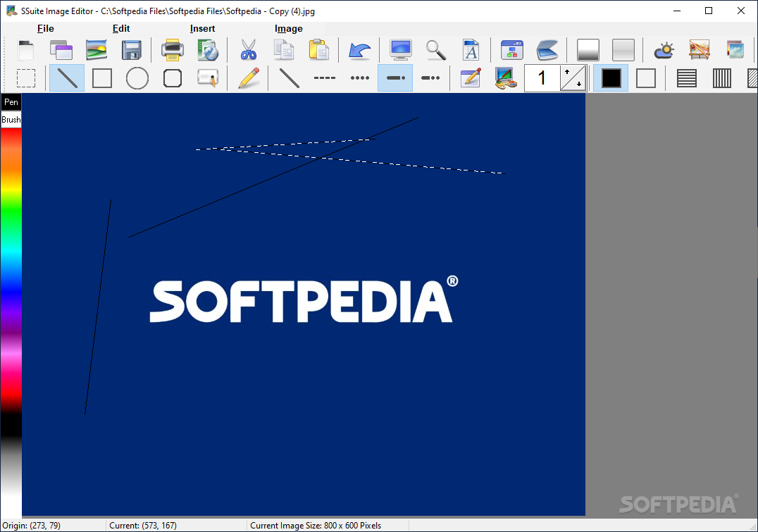Open the magnifying glass zoom tool
Screen dimensions: 758x532
click(x=436, y=50)
